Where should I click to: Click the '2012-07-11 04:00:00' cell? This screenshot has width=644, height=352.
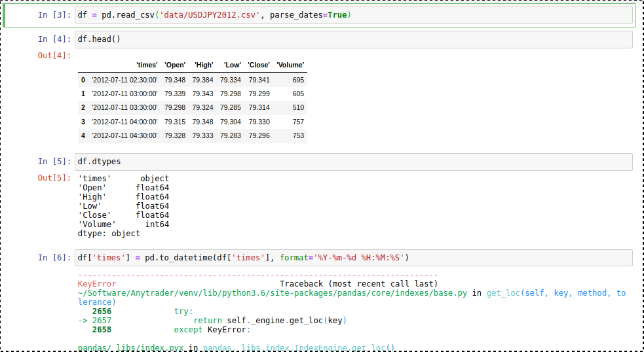[x=124, y=122]
